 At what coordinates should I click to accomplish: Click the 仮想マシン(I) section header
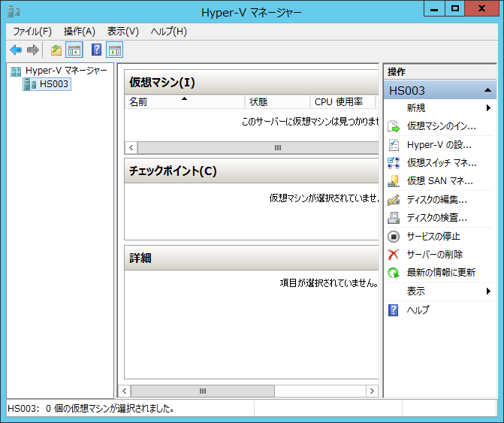[252, 83]
